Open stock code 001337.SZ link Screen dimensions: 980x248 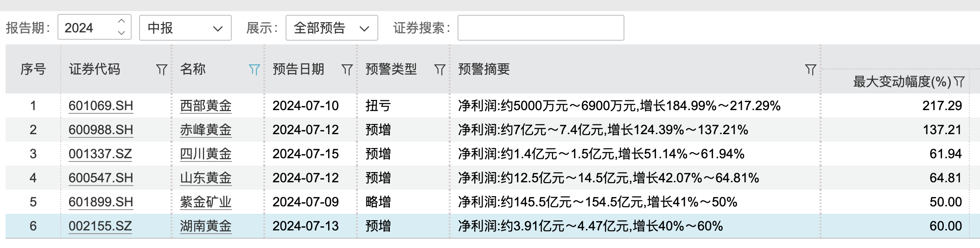(100, 154)
